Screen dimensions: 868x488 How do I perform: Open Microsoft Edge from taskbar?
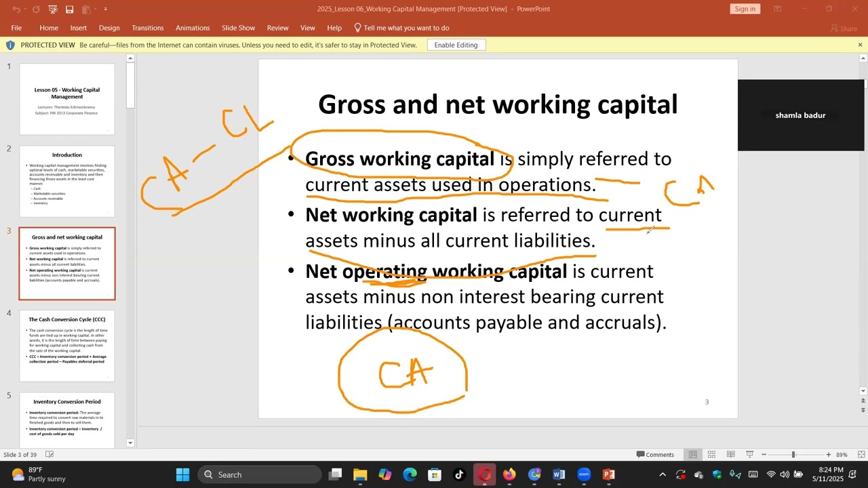coord(410,474)
